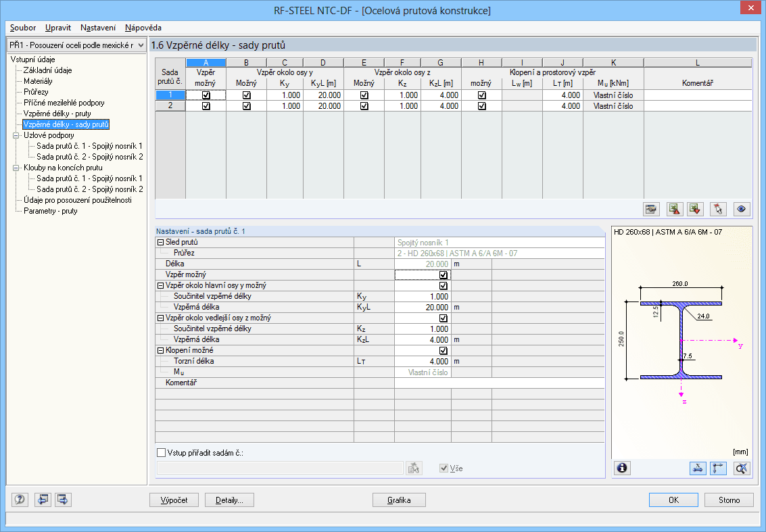This screenshot has height=532, width=766.
Task: Open the Nastavení menu
Action: pos(98,28)
